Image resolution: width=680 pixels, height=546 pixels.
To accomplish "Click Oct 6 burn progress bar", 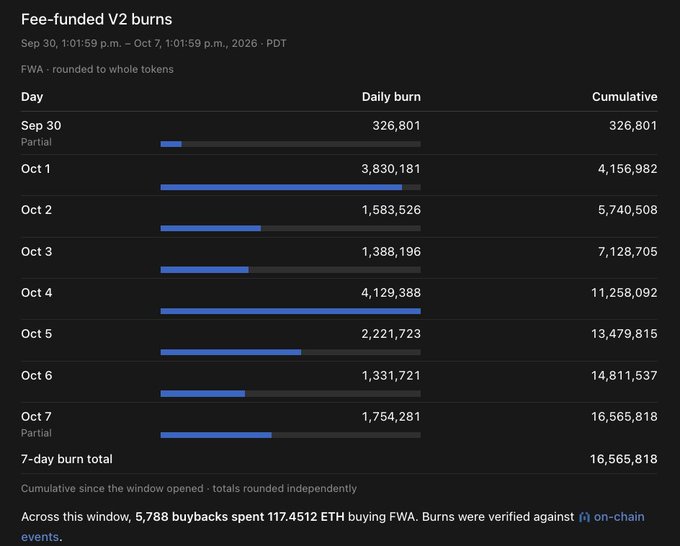I will coord(291,394).
